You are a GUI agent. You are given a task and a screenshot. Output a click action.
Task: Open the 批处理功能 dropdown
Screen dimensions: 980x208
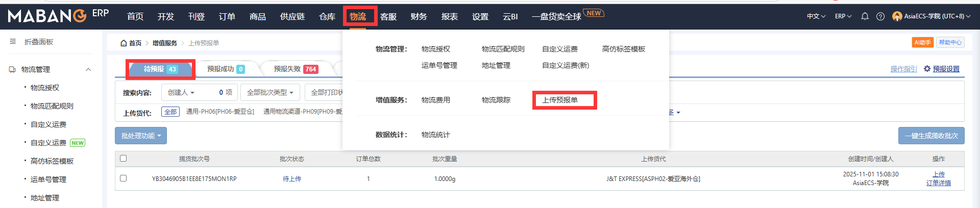(x=141, y=136)
